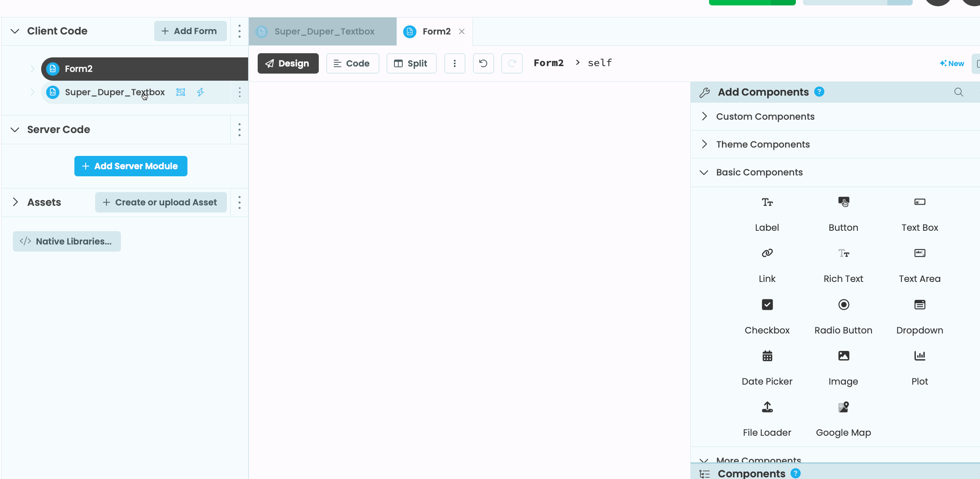
Task: Switch to Split view
Action: (411, 63)
